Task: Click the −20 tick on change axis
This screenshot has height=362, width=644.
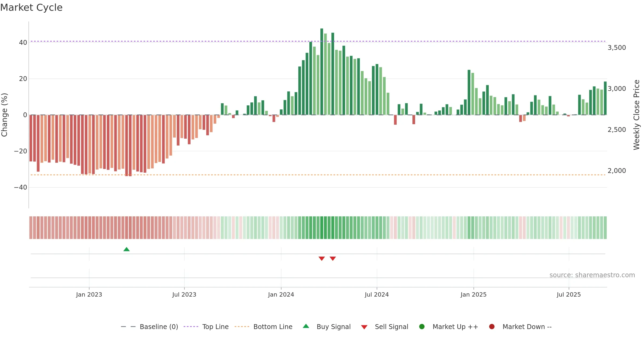Action: pyautogui.click(x=21, y=151)
